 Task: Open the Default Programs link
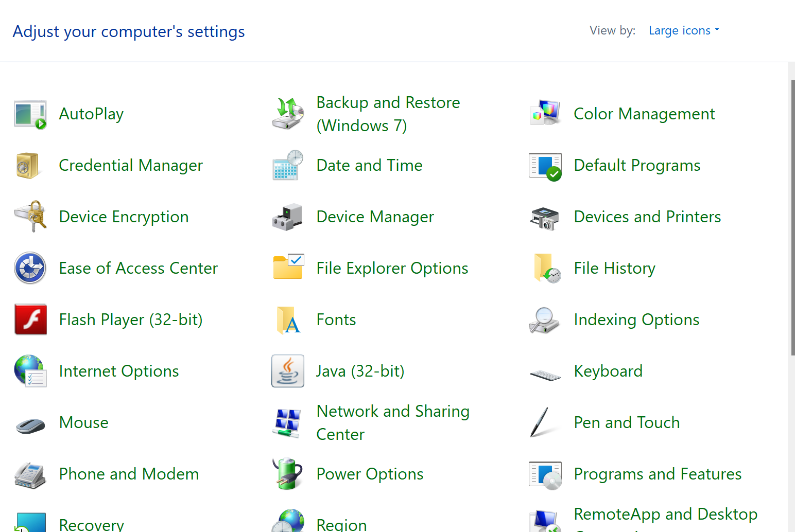pyautogui.click(x=637, y=166)
